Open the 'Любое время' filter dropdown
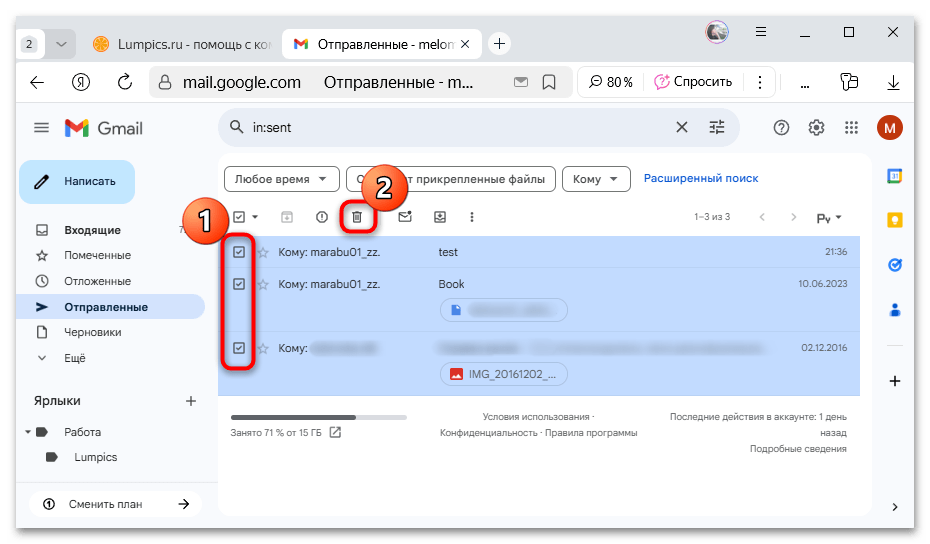The height and width of the screenshot is (544, 930). click(x=282, y=179)
